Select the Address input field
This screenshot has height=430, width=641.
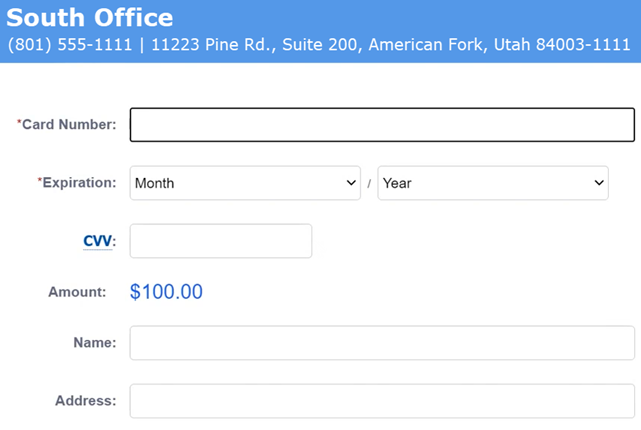(x=382, y=401)
